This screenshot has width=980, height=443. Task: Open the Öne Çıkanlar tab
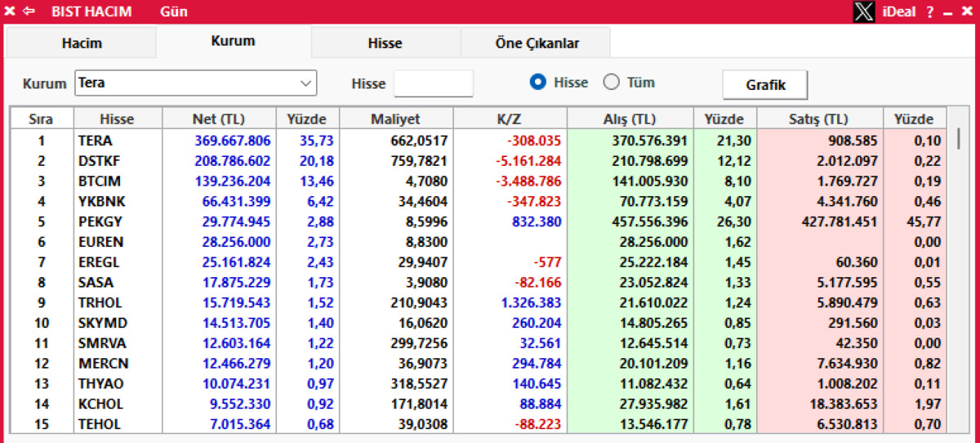pyautogui.click(x=537, y=43)
